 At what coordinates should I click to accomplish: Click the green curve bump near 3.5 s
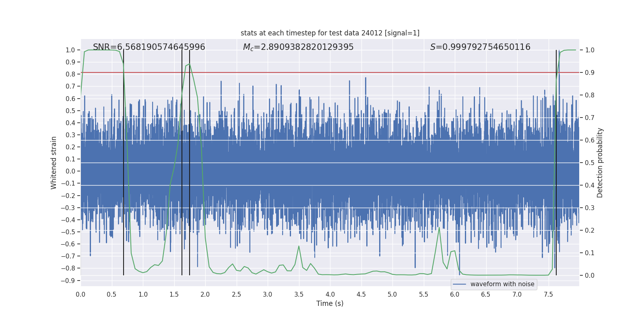pyautogui.click(x=299, y=246)
